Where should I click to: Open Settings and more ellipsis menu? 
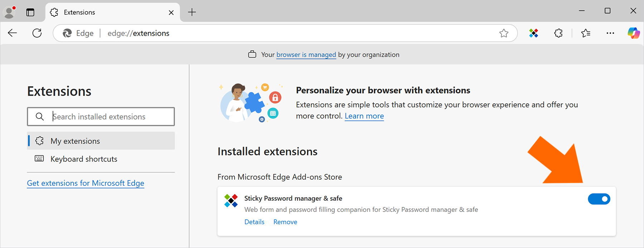610,33
